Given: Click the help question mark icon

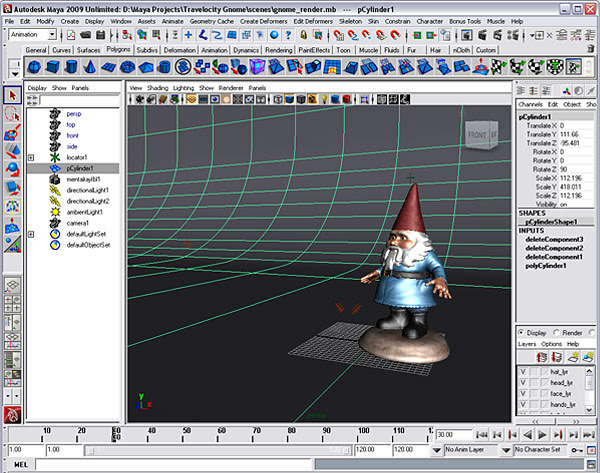Looking at the screenshot, I should (288, 35).
